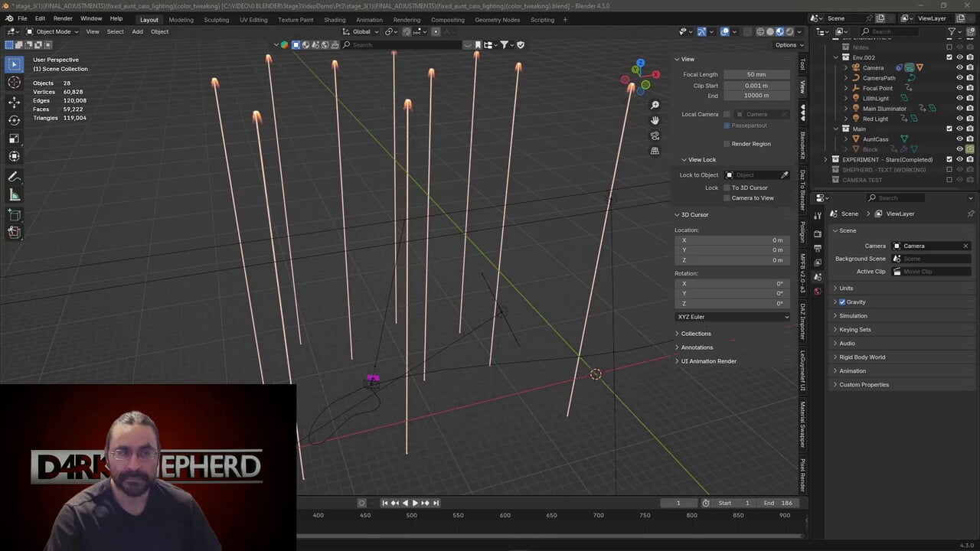Open the Render menu
The height and width of the screenshot is (551, 980).
63,18
